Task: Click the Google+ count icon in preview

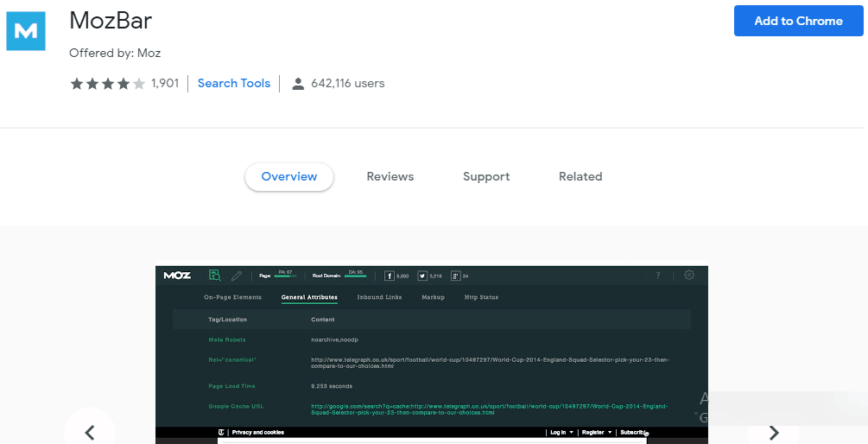Action: (455, 276)
